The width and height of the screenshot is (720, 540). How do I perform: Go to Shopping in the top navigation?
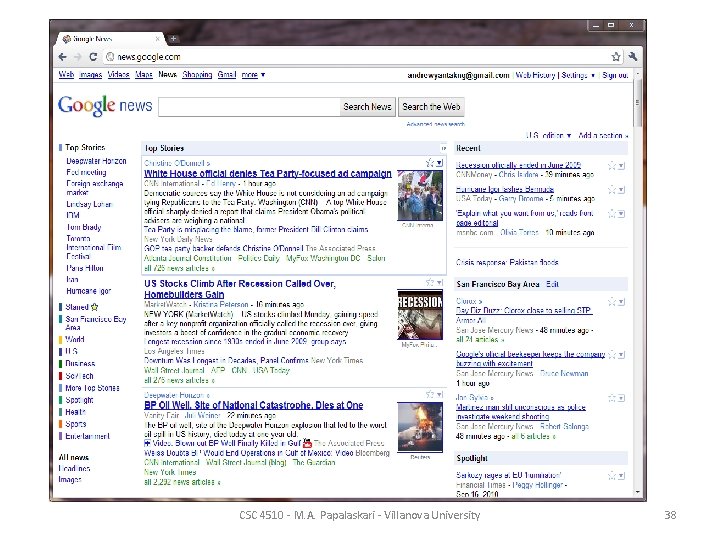point(197,74)
